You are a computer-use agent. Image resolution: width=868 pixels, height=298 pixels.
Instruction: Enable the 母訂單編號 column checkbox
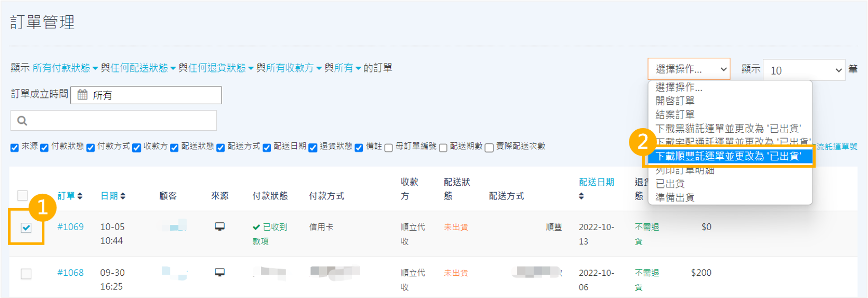pos(389,148)
